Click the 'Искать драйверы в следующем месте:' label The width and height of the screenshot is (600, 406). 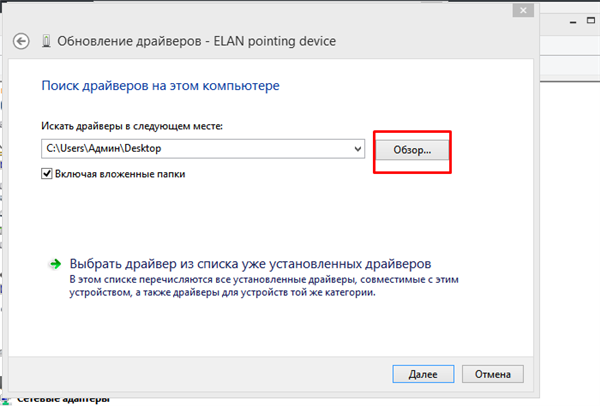(132, 126)
